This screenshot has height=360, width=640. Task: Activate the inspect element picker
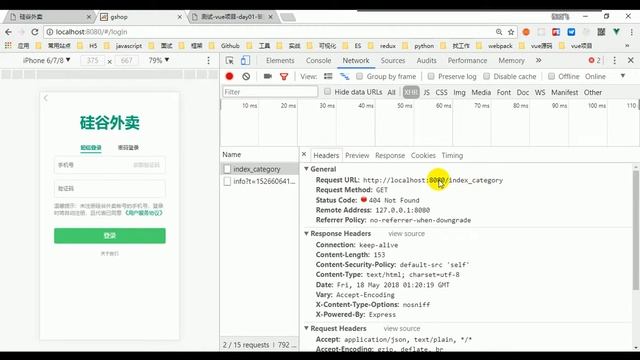point(229,60)
